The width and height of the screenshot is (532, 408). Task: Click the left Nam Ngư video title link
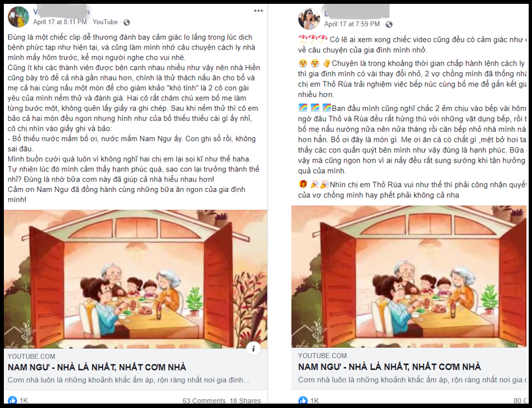[x=97, y=367]
